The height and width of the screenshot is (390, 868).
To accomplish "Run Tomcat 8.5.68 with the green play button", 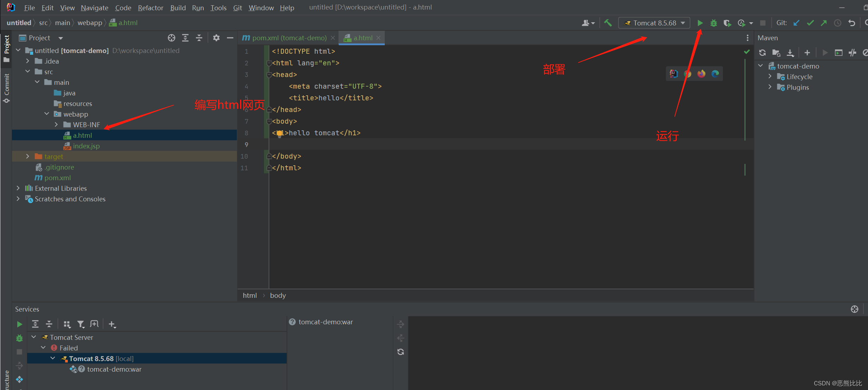I will (700, 23).
